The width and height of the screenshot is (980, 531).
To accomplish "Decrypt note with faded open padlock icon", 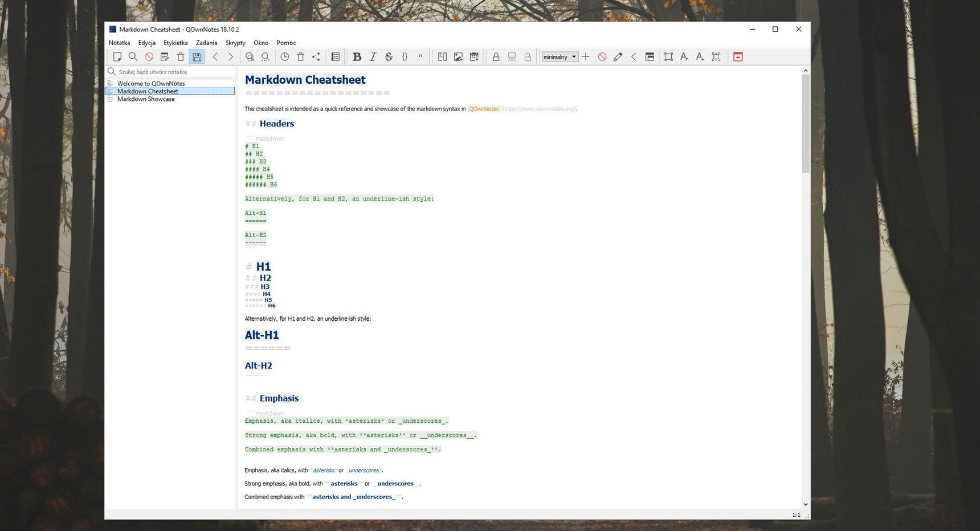I will point(528,57).
